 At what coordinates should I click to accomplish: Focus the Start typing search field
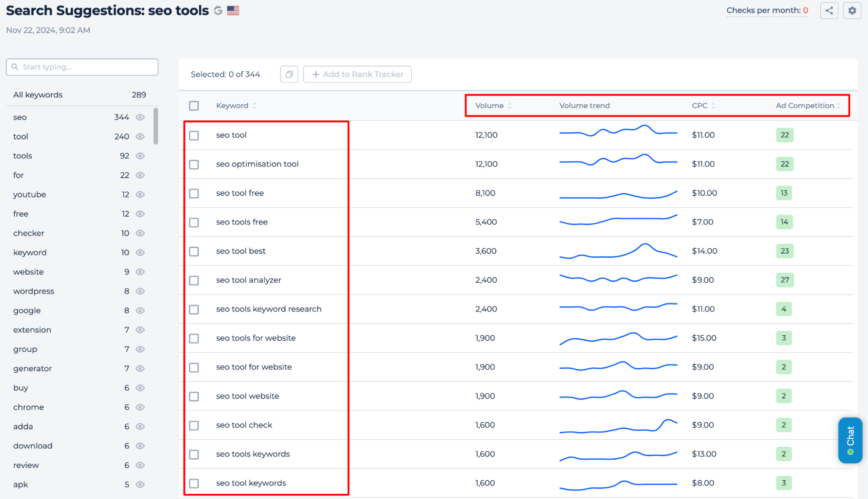(82, 67)
